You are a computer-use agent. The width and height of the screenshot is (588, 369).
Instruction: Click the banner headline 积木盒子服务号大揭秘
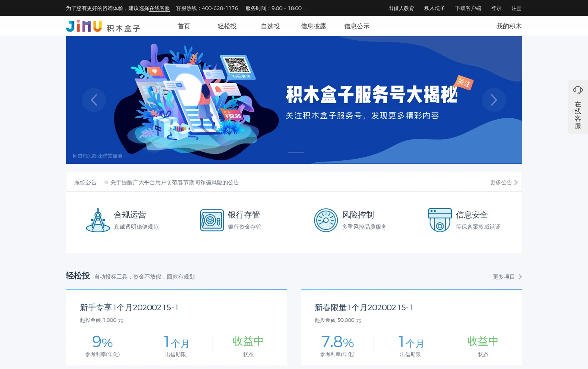coord(372,94)
